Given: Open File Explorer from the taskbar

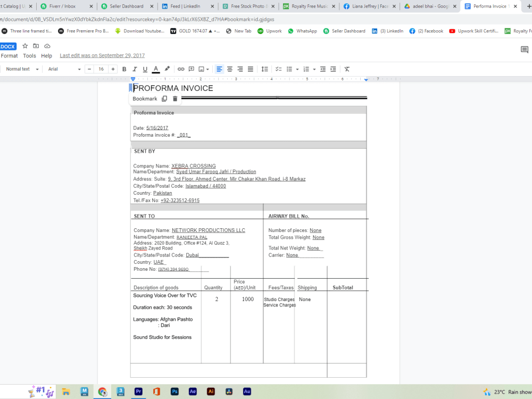Looking at the screenshot, I should pos(66,392).
